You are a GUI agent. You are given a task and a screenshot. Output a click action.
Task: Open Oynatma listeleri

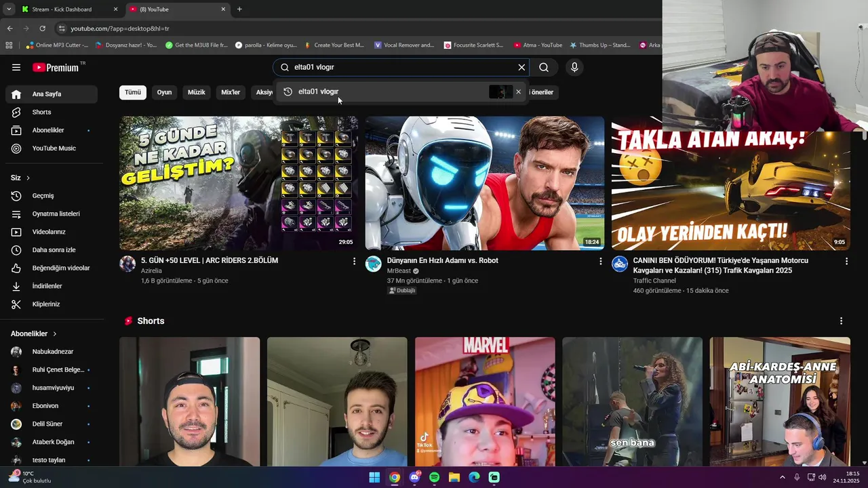(52, 213)
